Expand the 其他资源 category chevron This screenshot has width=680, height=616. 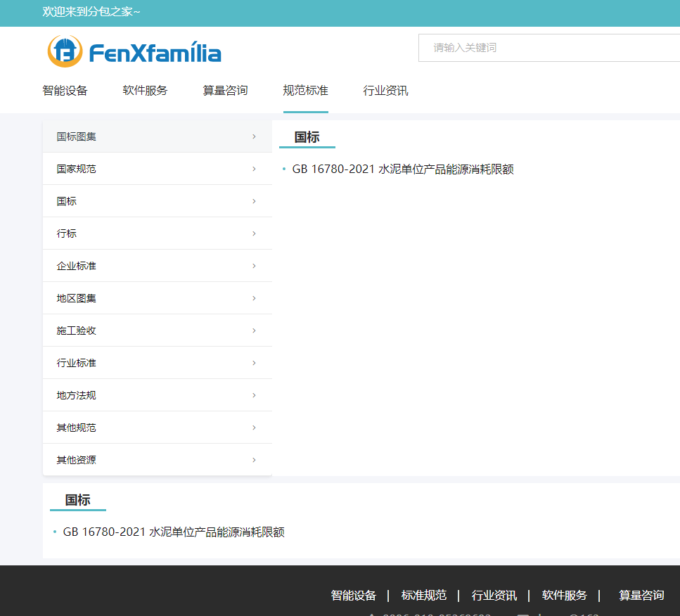point(254,460)
